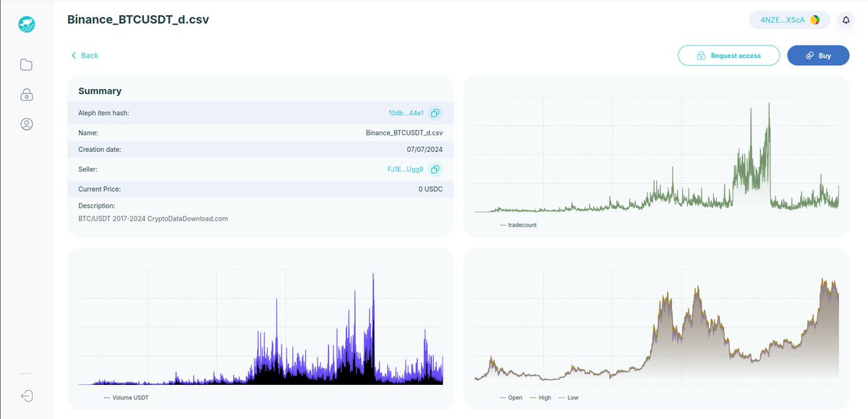
Task: Toggle the Volume USDT legend entry
Action: pos(127,397)
